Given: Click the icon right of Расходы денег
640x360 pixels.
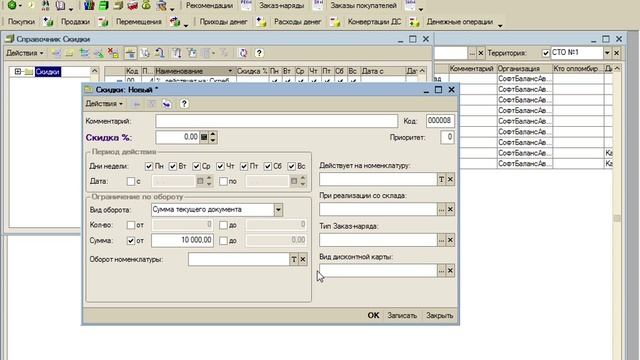Looking at the screenshot, I should coord(335,22).
